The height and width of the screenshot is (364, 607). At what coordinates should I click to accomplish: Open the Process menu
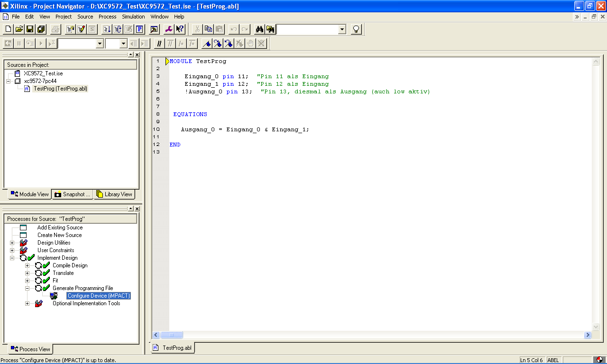[x=108, y=17]
